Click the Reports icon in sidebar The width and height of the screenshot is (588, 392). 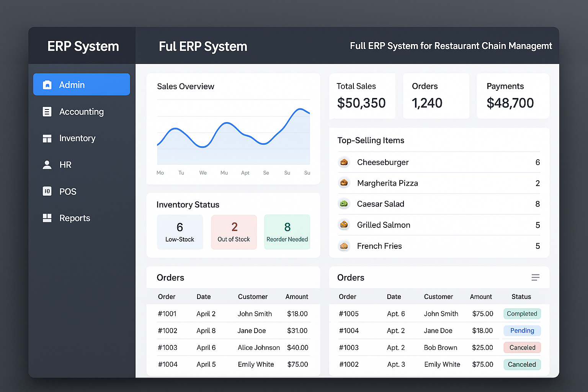[x=47, y=217]
